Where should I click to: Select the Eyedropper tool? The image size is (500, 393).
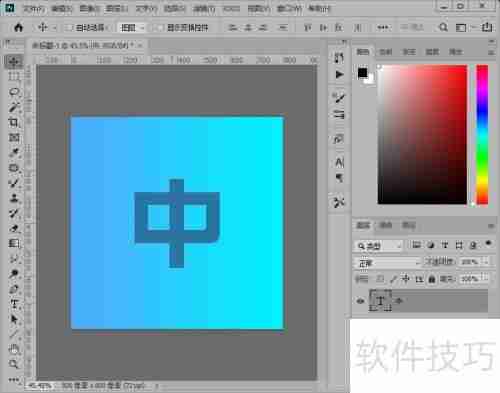coord(14,153)
